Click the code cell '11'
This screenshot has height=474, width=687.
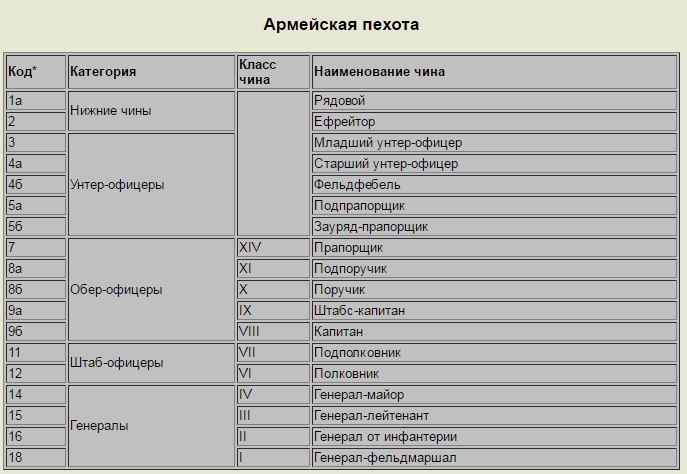36,353
